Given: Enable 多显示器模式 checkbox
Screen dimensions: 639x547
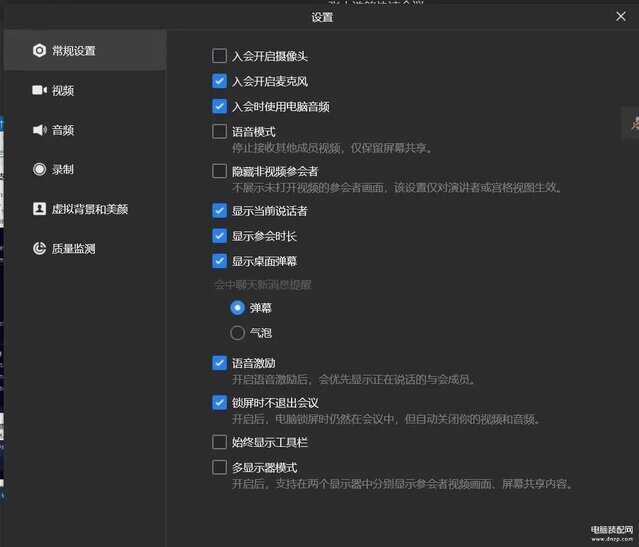Looking at the screenshot, I should [219, 467].
